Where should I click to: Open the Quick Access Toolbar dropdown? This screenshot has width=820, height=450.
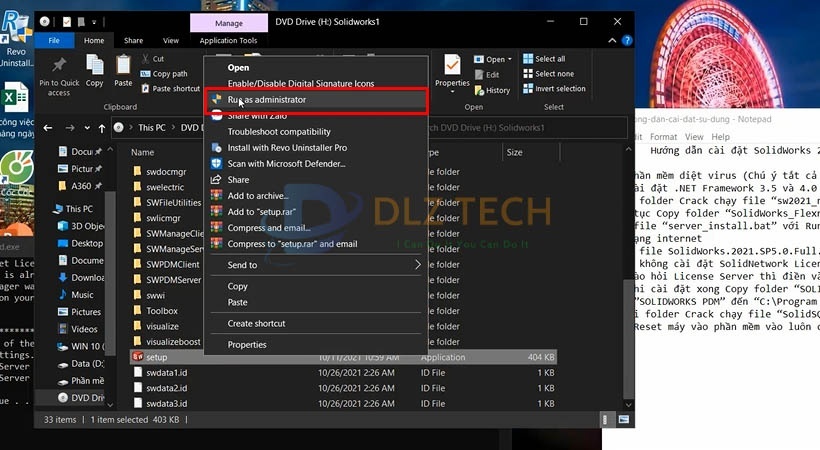click(94, 22)
